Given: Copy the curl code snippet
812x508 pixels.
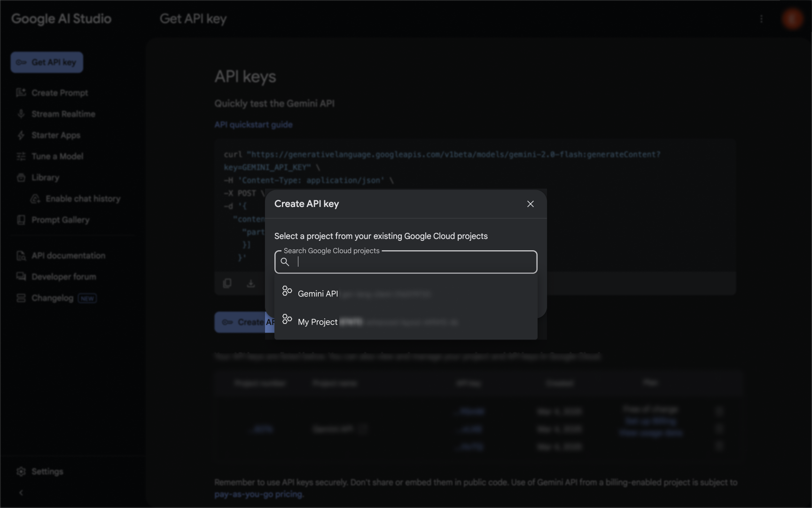Looking at the screenshot, I should coord(227,283).
